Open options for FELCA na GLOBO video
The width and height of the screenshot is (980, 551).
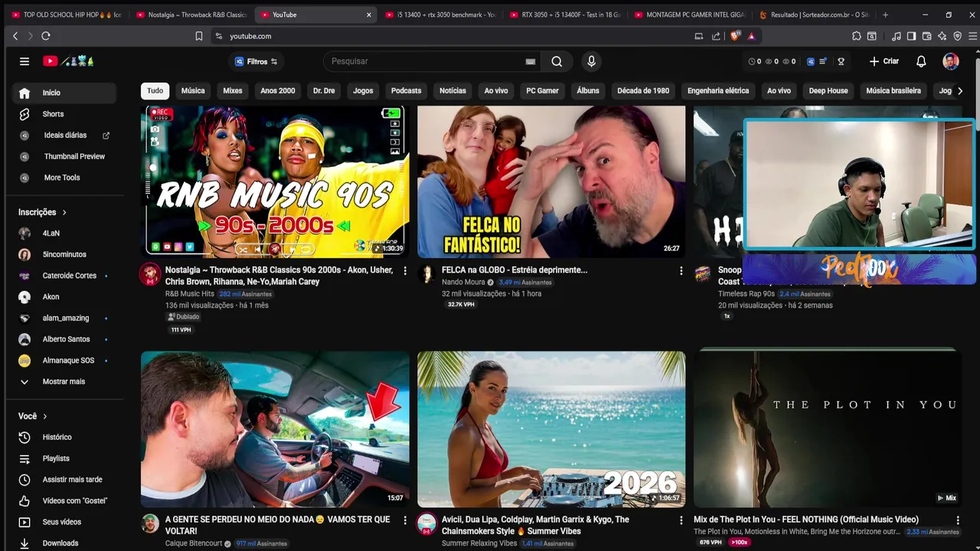[x=681, y=271]
